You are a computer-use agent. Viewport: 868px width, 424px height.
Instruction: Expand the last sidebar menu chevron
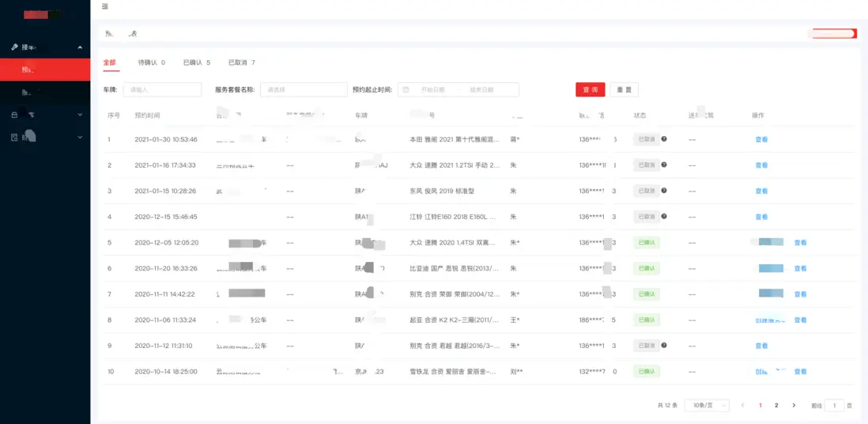[x=80, y=137]
